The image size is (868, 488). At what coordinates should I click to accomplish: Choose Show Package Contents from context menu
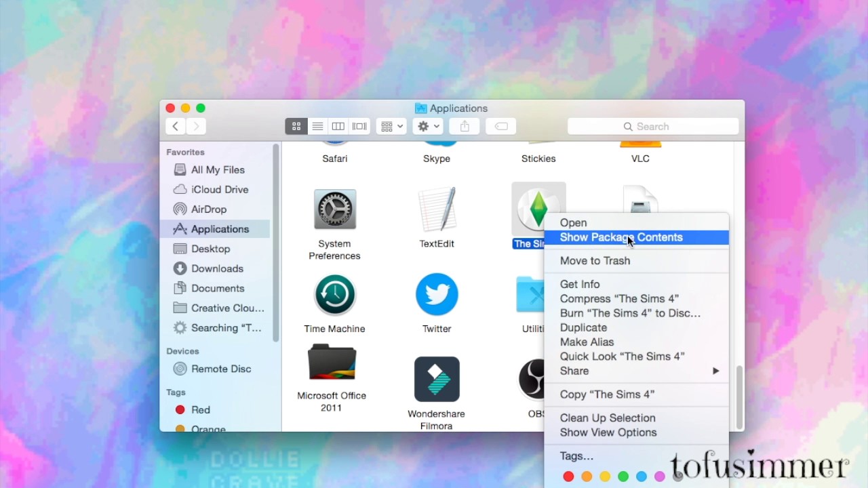click(621, 237)
